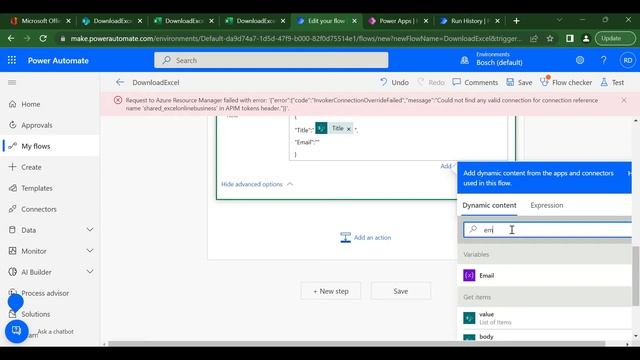Select the Email variable
Image resolution: width=640 pixels, height=360 pixels.
pyautogui.click(x=544, y=276)
